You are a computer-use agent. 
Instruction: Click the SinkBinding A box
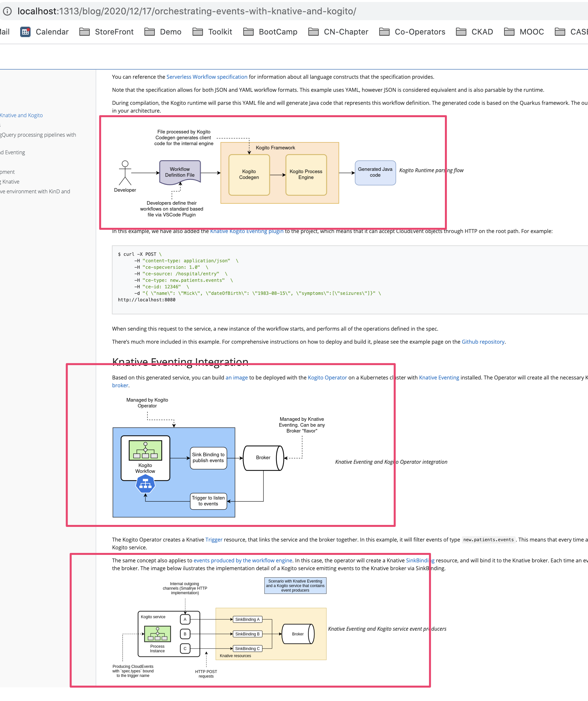point(247,619)
